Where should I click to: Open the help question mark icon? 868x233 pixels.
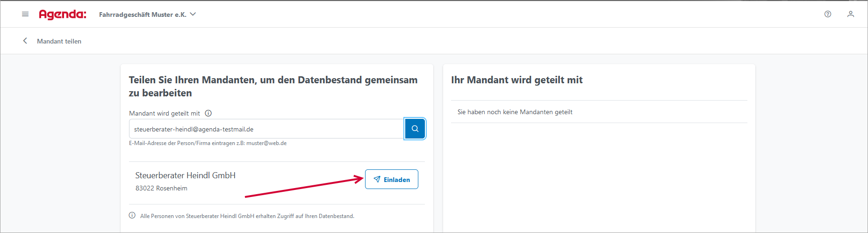pyautogui.click(x=828, y=14)
